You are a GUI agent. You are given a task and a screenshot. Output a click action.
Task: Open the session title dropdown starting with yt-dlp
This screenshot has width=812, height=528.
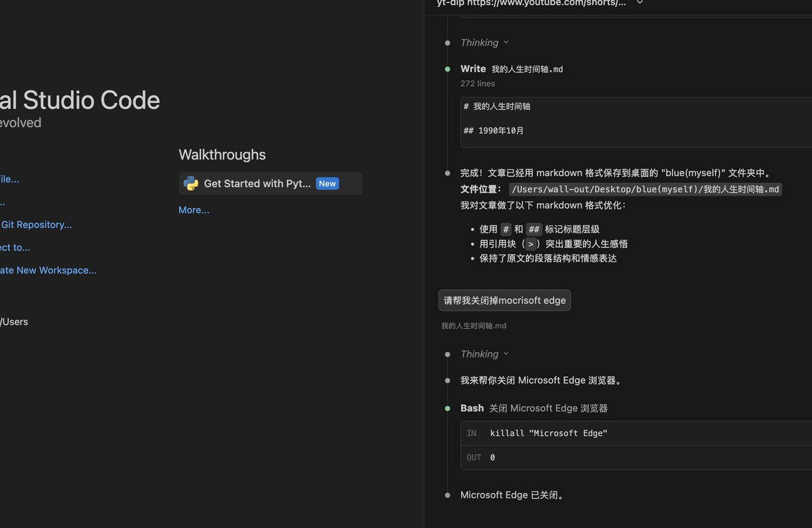540,3
